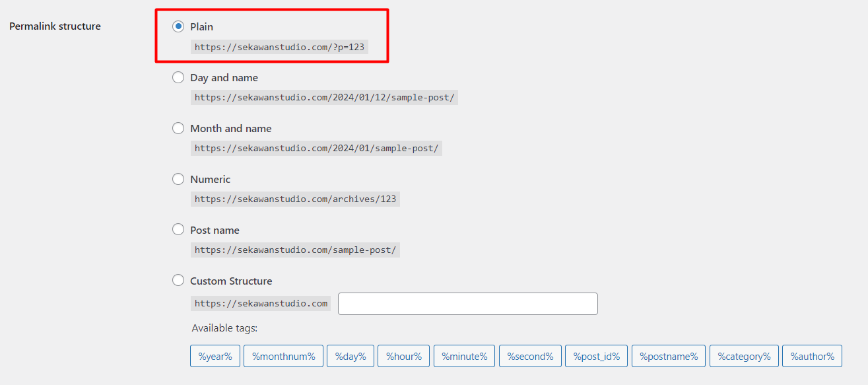
Task: Click the %category% tag button
Action: pos(745,356)
